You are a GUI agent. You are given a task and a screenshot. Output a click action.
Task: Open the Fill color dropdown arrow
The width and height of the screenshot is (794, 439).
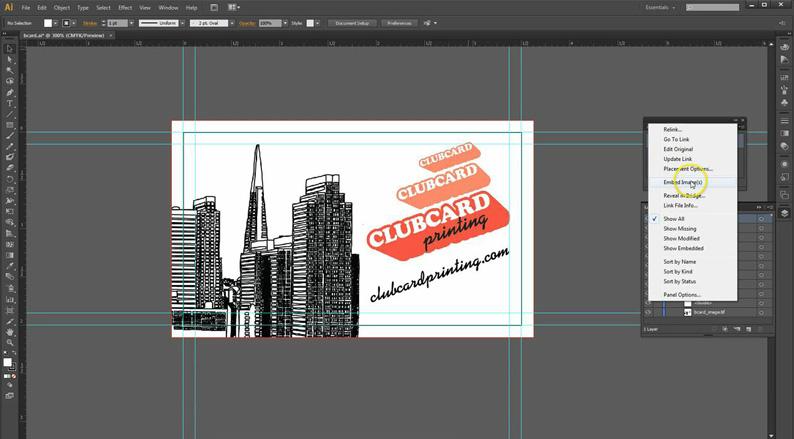(x=56, y=23)
